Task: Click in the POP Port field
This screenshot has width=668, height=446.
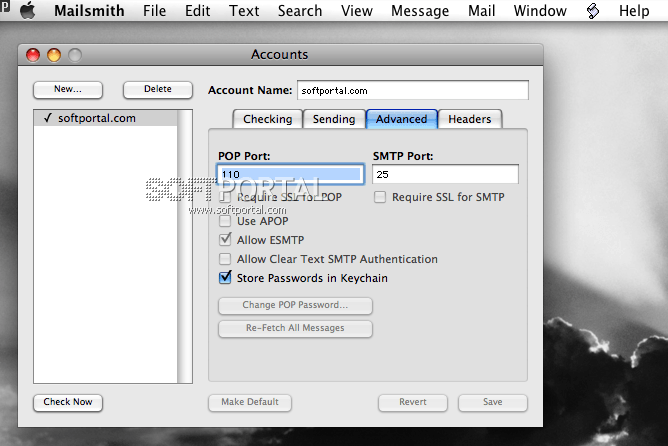Action: (290, 174)
